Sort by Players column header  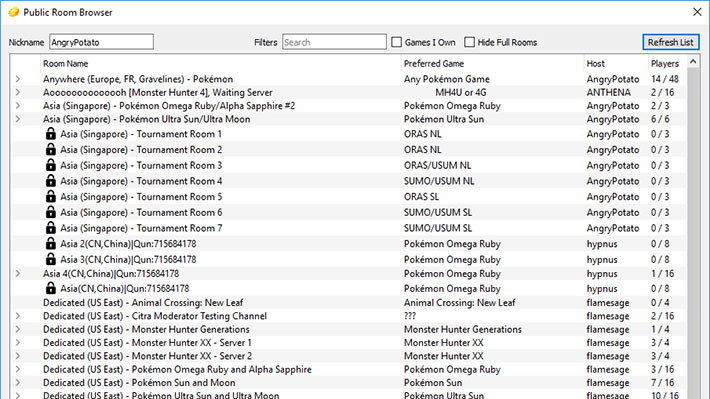tap(668, 63)
